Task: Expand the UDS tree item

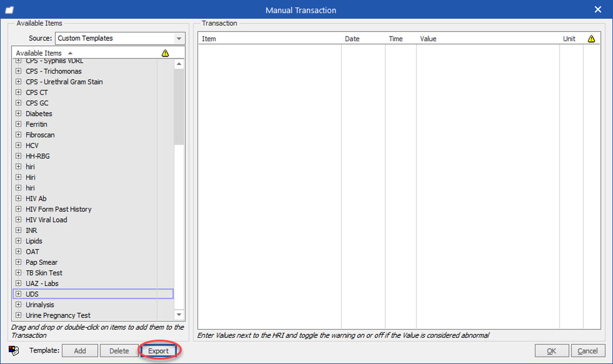Action: (x=18, y=294)
